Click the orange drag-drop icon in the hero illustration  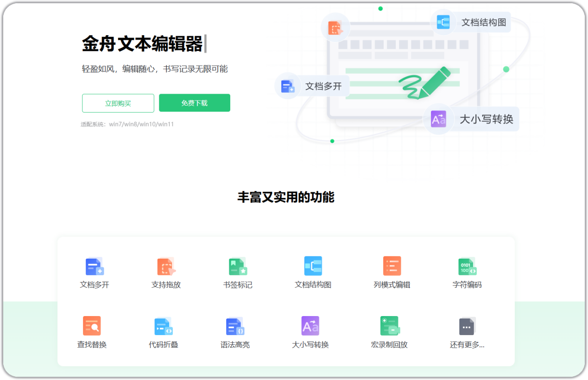tap(335, 28)
